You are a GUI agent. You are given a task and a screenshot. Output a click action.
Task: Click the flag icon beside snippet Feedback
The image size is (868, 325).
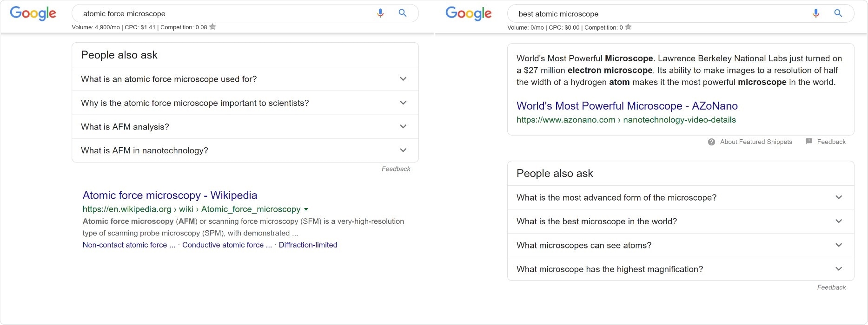(809, 142)
